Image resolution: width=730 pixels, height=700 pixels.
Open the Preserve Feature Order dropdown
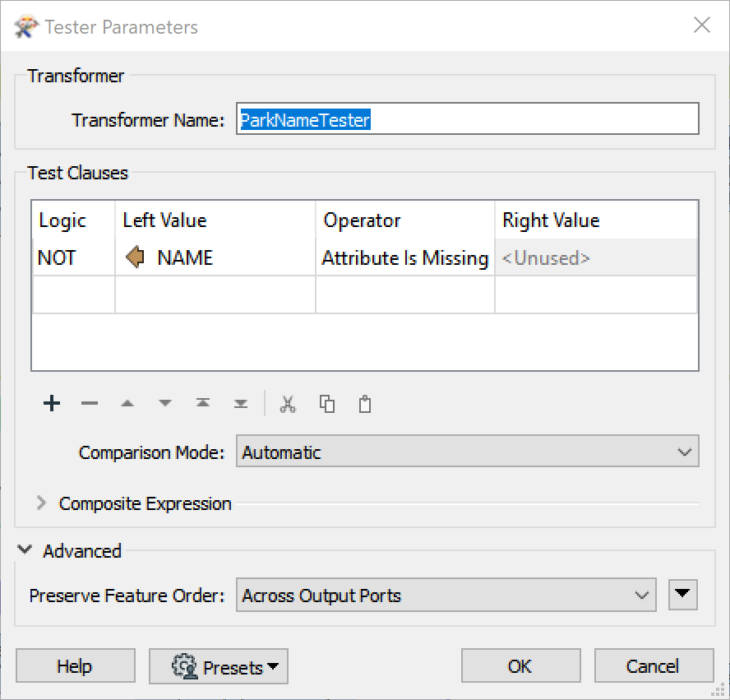(644, 595)
